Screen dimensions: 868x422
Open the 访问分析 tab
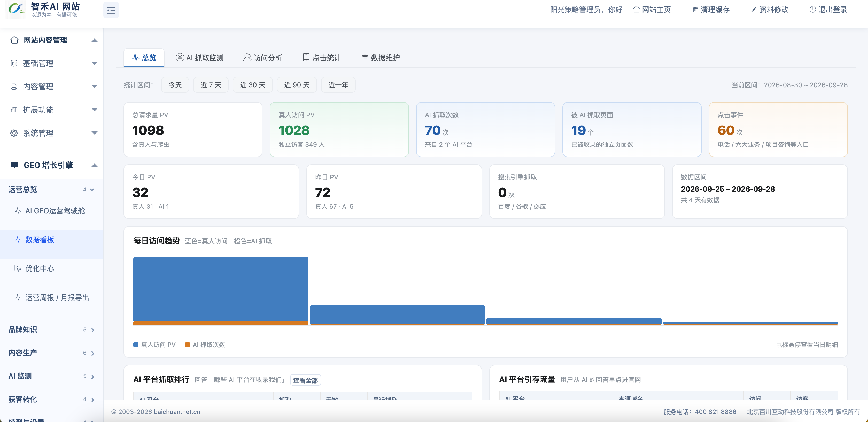(x=263, y=58)
